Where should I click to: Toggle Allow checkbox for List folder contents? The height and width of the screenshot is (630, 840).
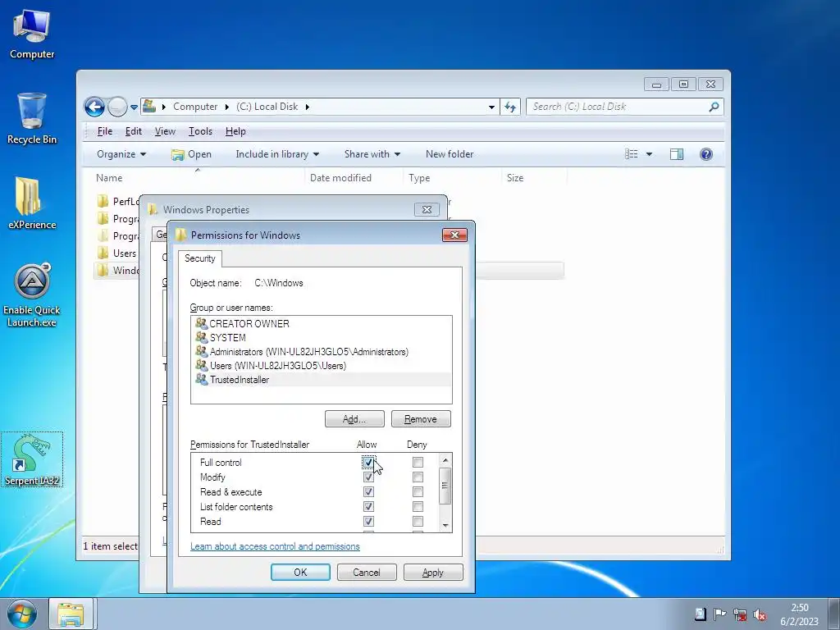(x=368, y=506)
